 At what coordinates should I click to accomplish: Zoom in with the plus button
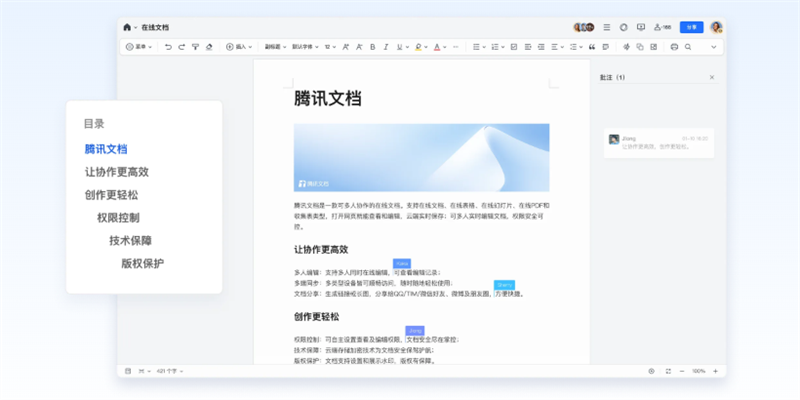point(715,371)
